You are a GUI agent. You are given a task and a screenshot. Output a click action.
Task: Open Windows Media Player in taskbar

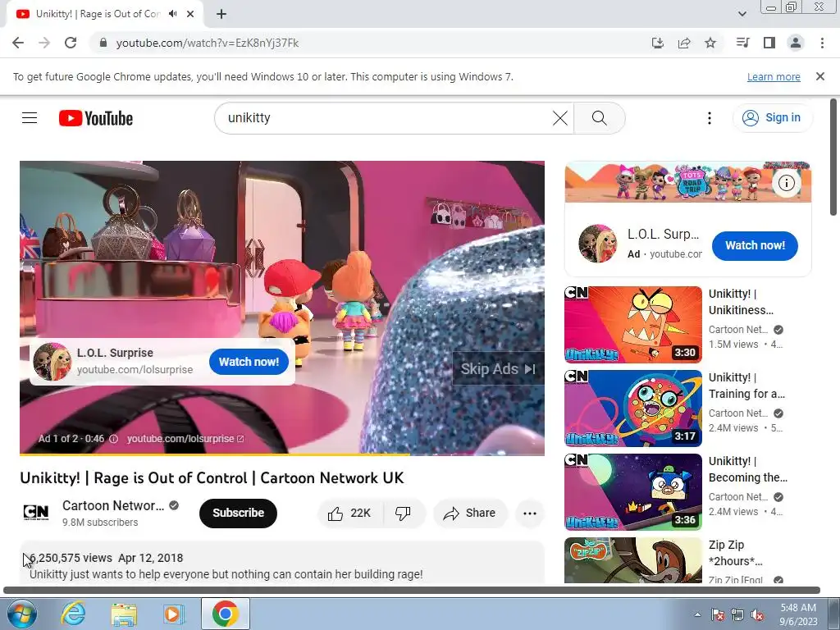[173, 614]
